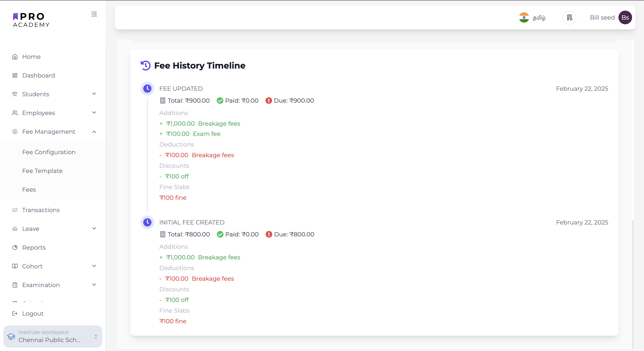Click green check beside Paid in FEE UPDATED

coord(220,101)
